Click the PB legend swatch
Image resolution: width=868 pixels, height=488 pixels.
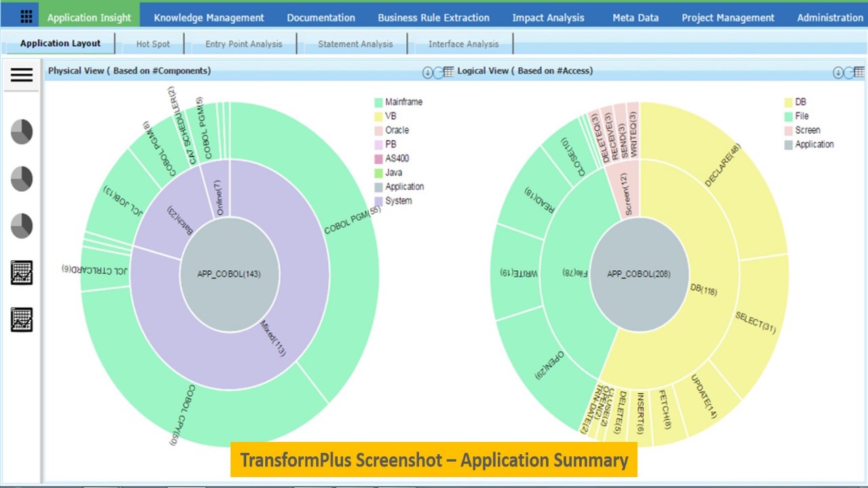378,144
